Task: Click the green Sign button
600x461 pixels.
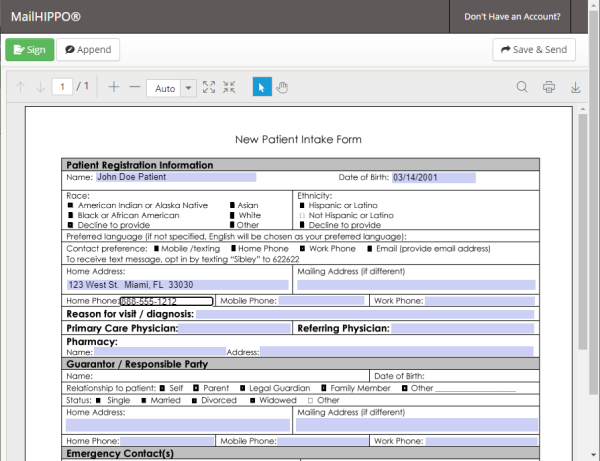Action: click(x=30, y=50)
